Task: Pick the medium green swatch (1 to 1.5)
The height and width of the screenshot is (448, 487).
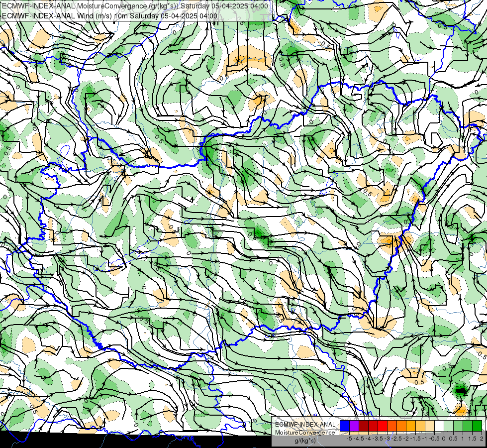Action: pos(468,426)
